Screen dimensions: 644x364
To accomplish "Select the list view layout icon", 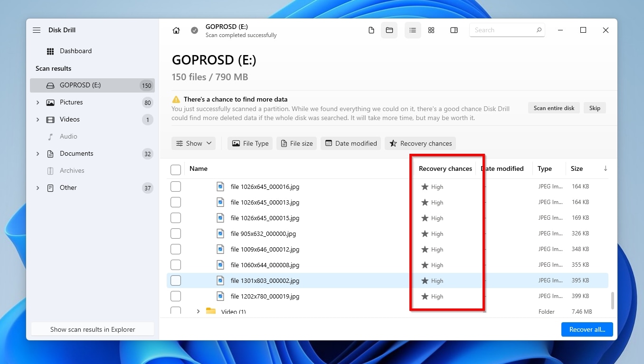I will point(413,30).
